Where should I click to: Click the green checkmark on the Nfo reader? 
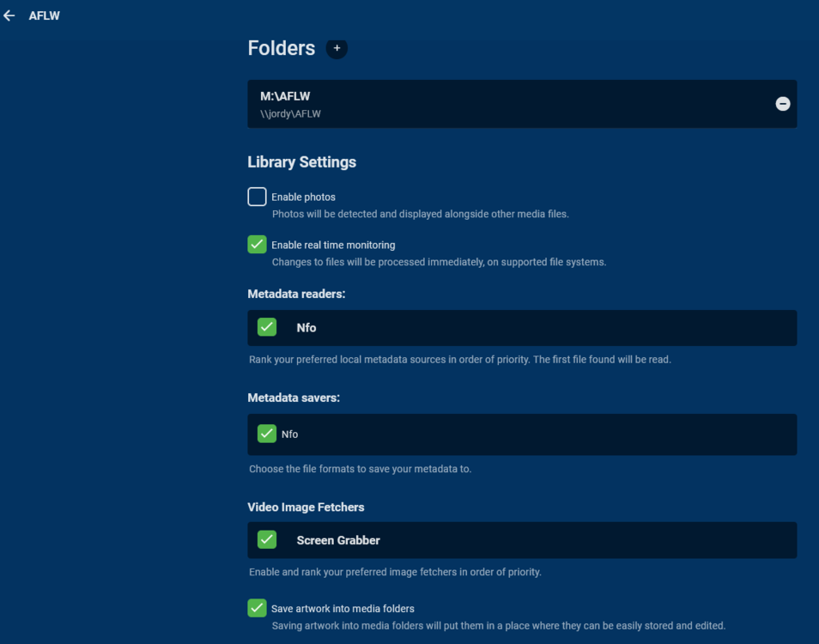[266, 326]
